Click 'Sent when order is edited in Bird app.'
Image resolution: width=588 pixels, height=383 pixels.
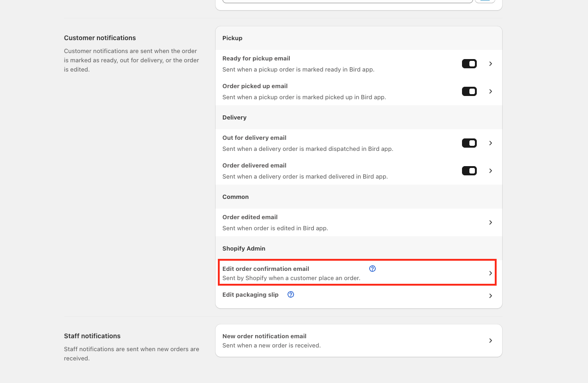(x=275, y=228)
